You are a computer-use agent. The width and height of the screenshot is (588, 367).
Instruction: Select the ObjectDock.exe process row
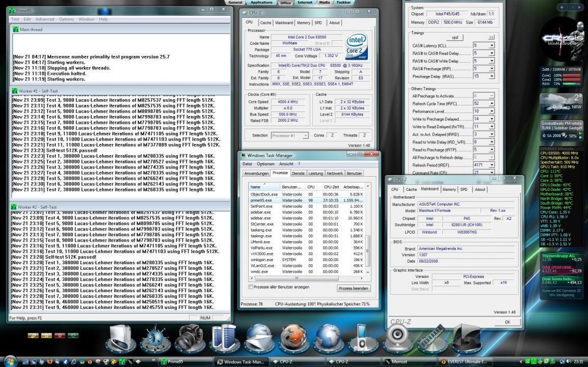307,194
